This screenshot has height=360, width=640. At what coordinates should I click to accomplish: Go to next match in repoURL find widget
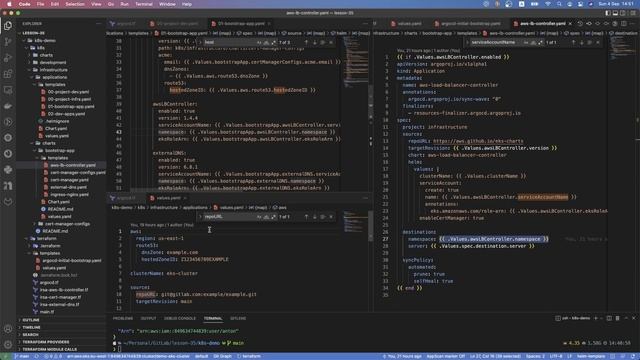click(315, 217)
